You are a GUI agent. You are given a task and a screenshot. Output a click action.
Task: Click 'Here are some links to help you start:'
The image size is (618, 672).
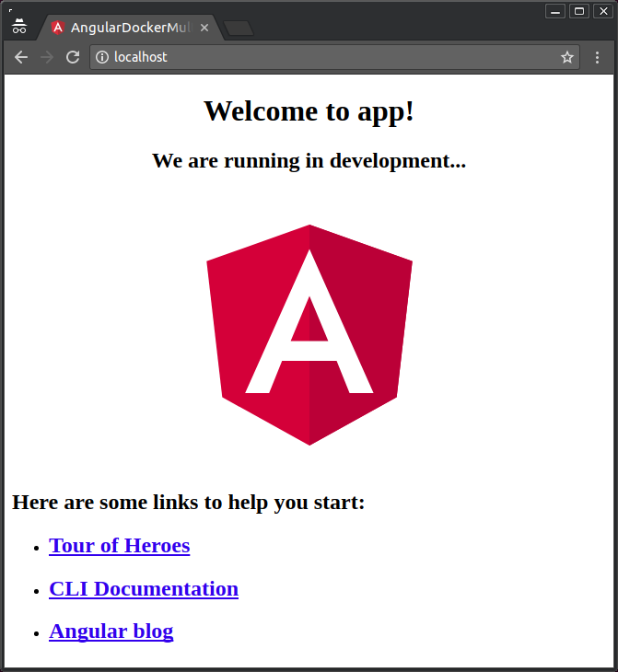click(x=188, y=503)
